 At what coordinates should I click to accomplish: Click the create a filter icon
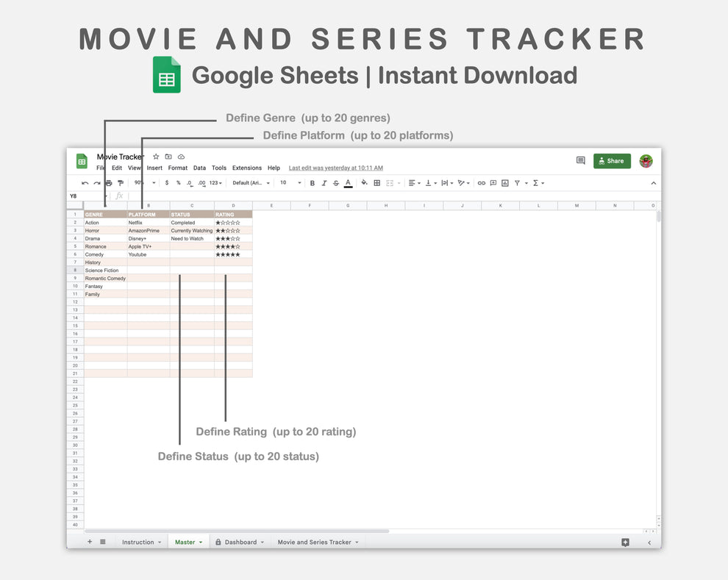[515, 183]
